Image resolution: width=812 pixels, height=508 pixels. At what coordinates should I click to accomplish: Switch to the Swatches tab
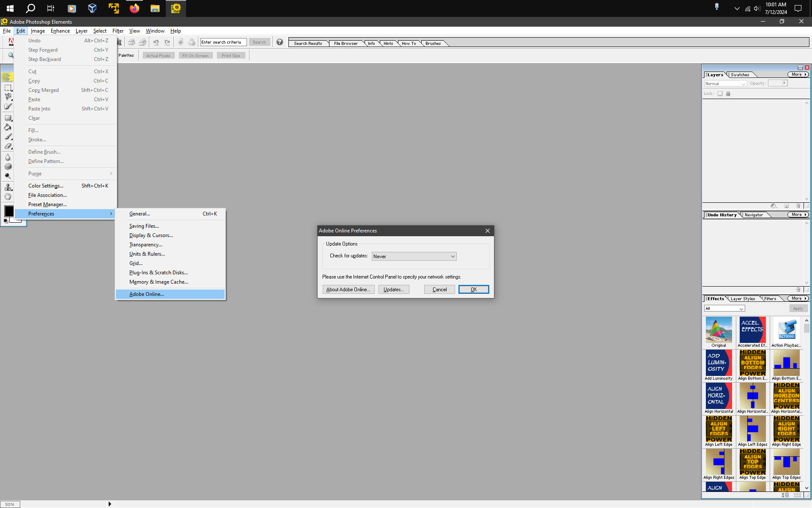coord(740,75)
